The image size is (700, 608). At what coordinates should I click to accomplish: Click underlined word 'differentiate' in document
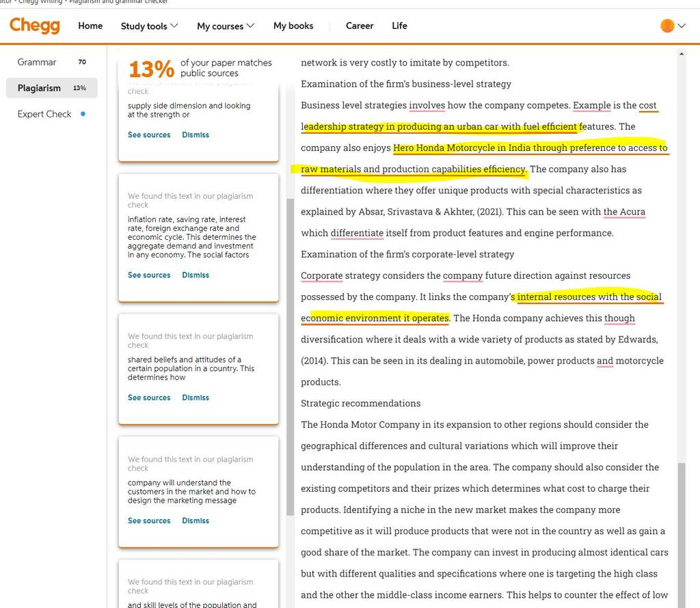pos(357,233)
